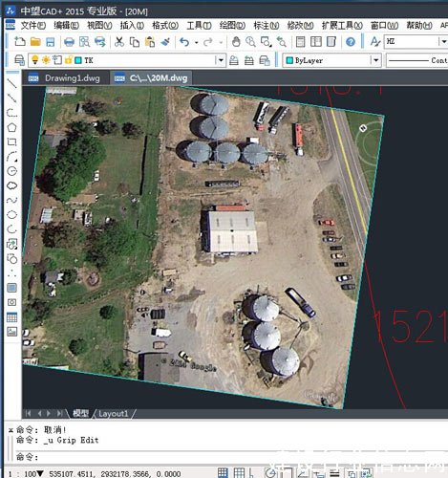Open the Tool Palettes icon
This screenshot has width=448, height=478.
coord(331,42)
